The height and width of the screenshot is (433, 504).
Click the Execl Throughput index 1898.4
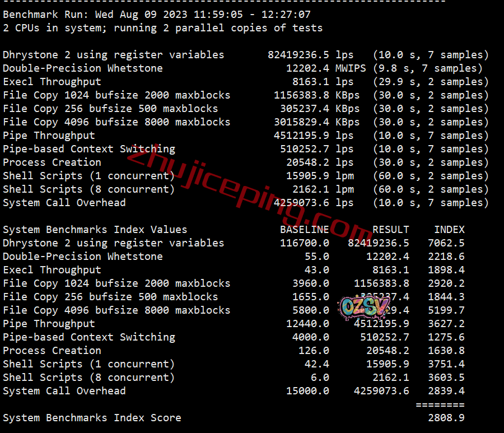[x=446, y=270]
